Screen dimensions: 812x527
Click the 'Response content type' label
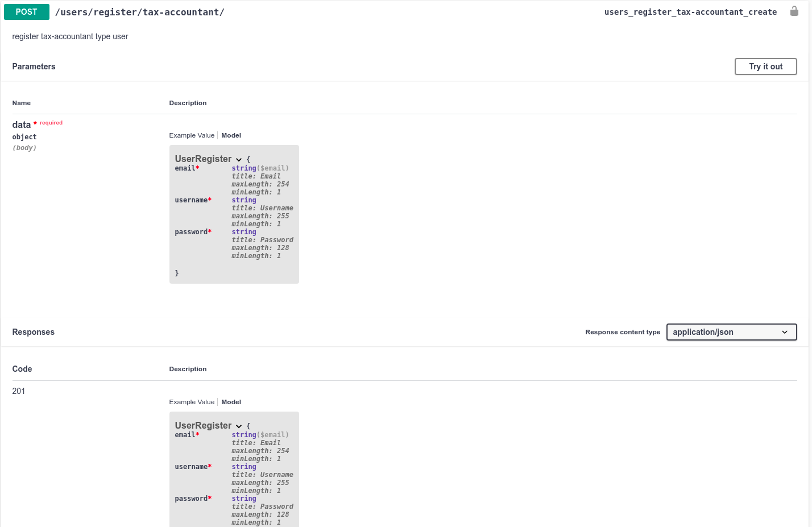click(623, 332)
